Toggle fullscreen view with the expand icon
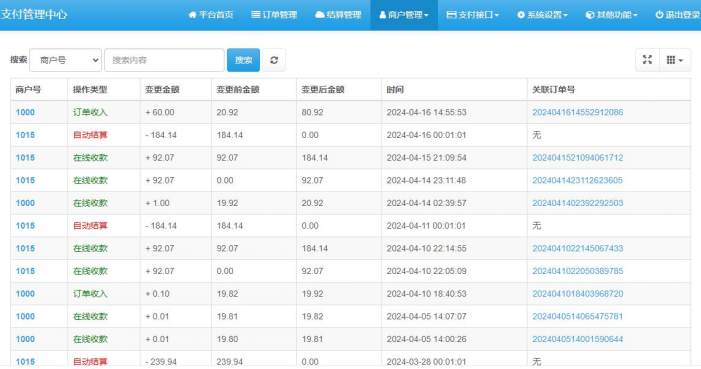 [x=647, y=59]
